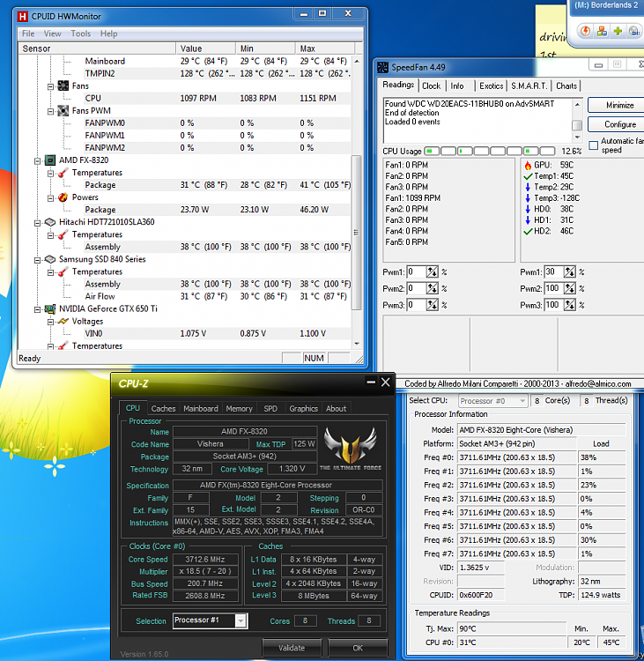Click the NVIDIA GeForce GTX 650 Ti card icon

click(50, 309)
